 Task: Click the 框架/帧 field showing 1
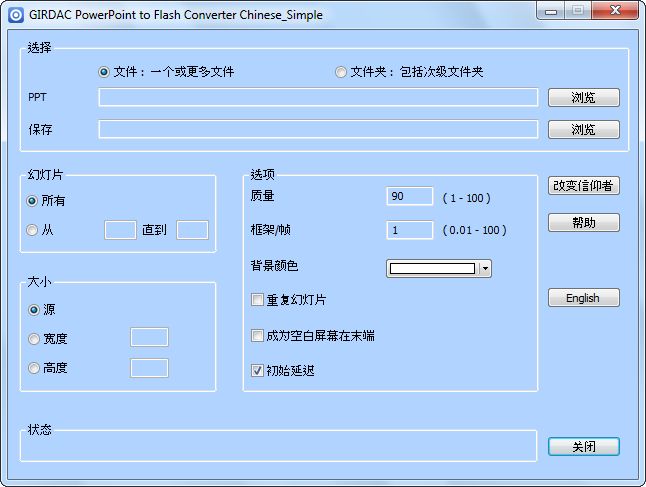pyautogui.click(x=410, y=230)
